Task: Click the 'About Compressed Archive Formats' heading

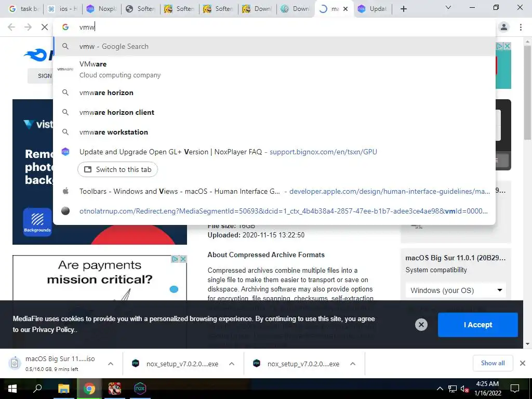Action: tap(266, 255)
